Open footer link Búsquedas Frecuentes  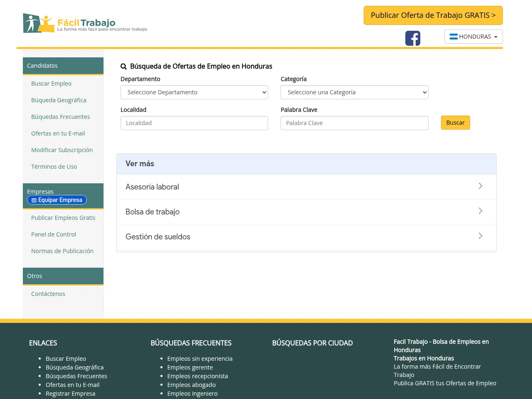tap(76, 376)
